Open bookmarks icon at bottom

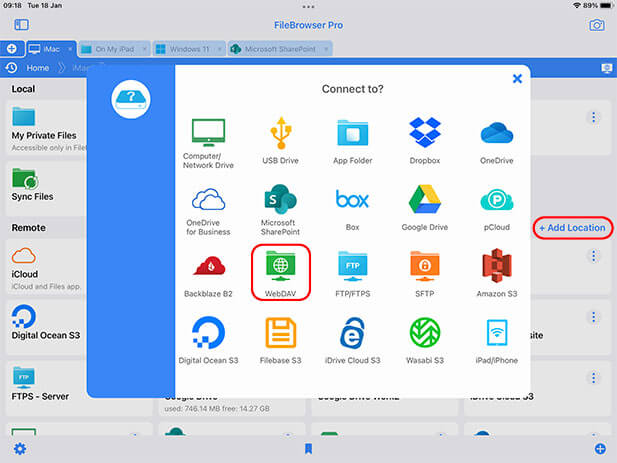308,449
